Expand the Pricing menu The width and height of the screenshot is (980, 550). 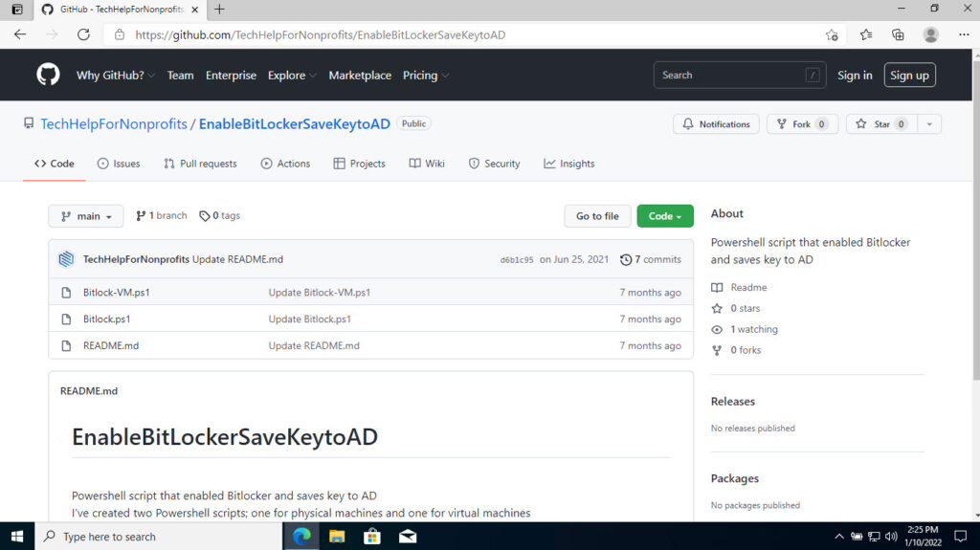[426, 75]
